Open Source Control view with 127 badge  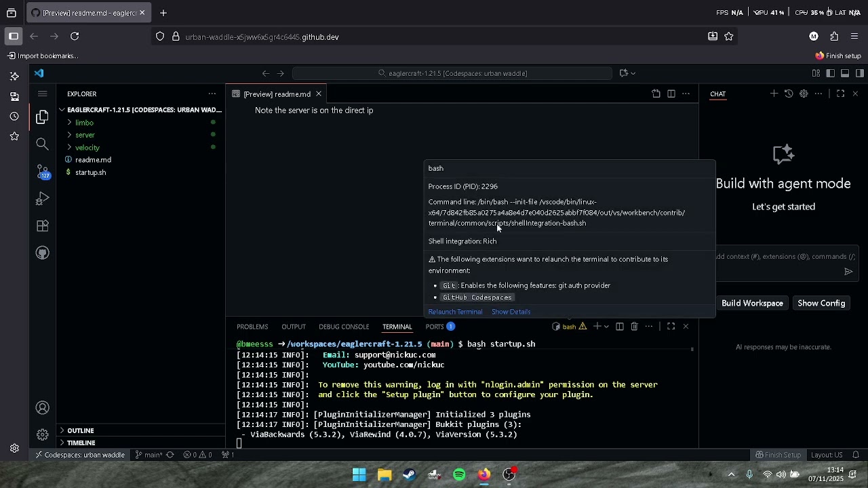point(42,171)
